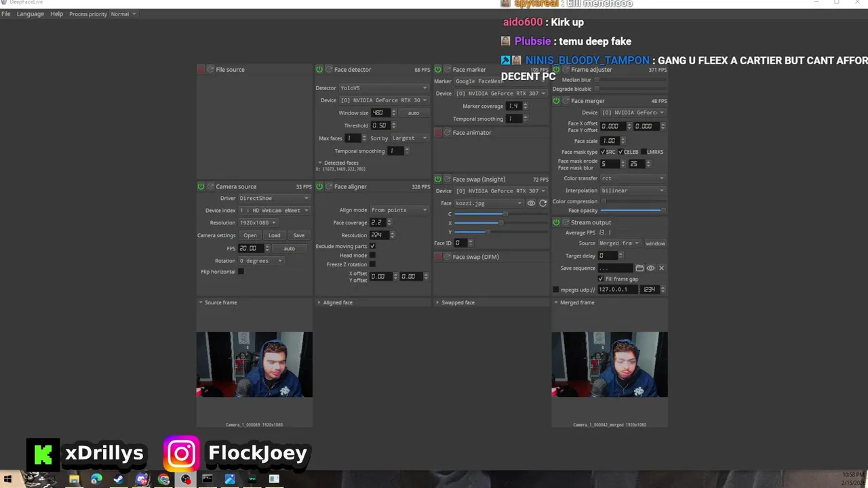Viewport: 868px width, 488px height.
Task: Enable Flip horizontal checkbox
Action: (241, 272)
